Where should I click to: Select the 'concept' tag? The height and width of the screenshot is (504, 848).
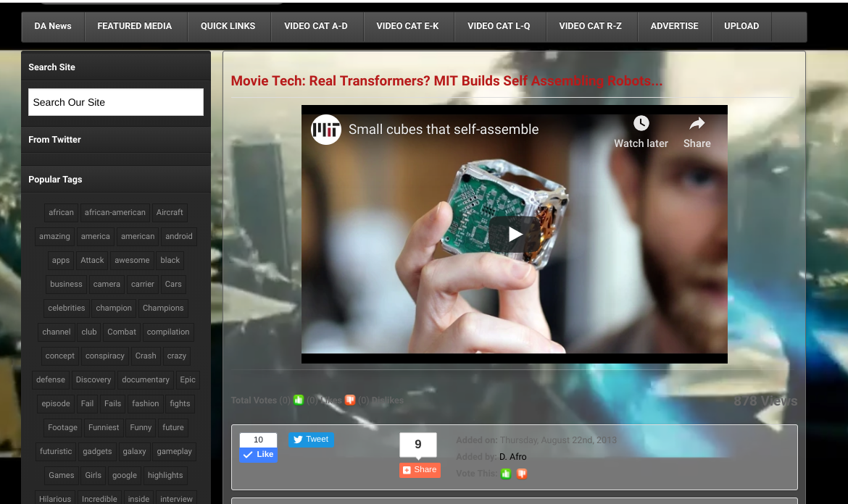(60, 356)
